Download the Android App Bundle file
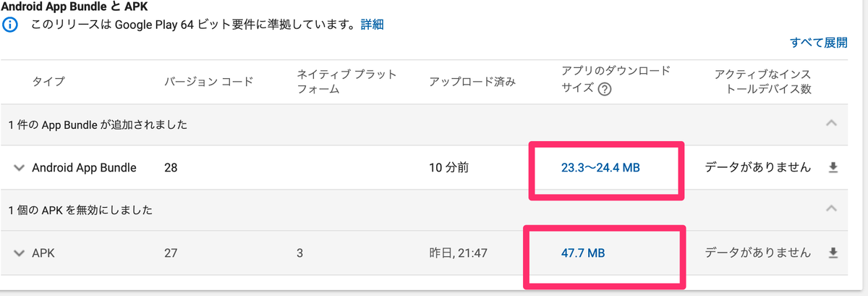 [833, 168]
